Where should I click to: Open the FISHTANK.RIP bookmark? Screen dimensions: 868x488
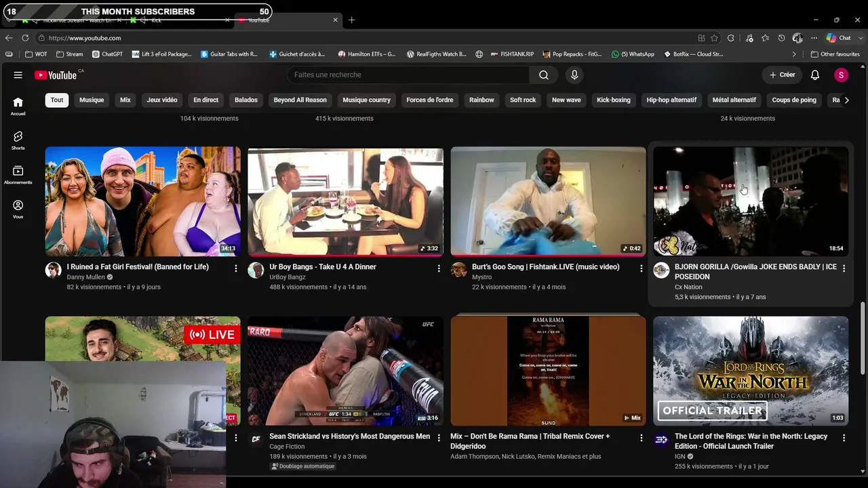tap(512, 54)
